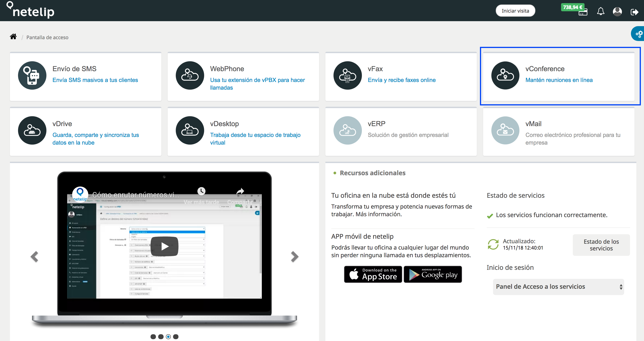Open Trabaja desde tu espacio de trabajo virtual link
The image size is (644, 341).
[x=255, y=139]
